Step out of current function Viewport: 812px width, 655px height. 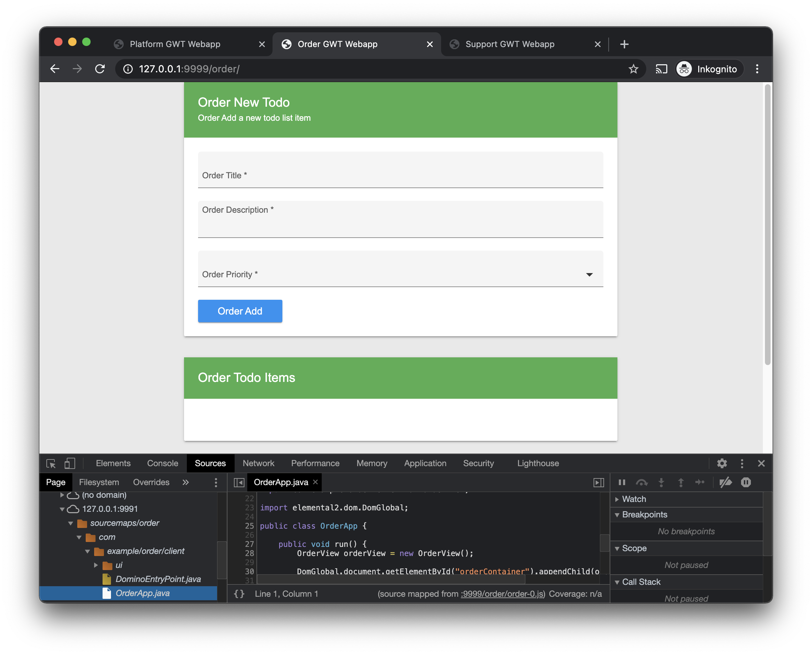[681, 482]
